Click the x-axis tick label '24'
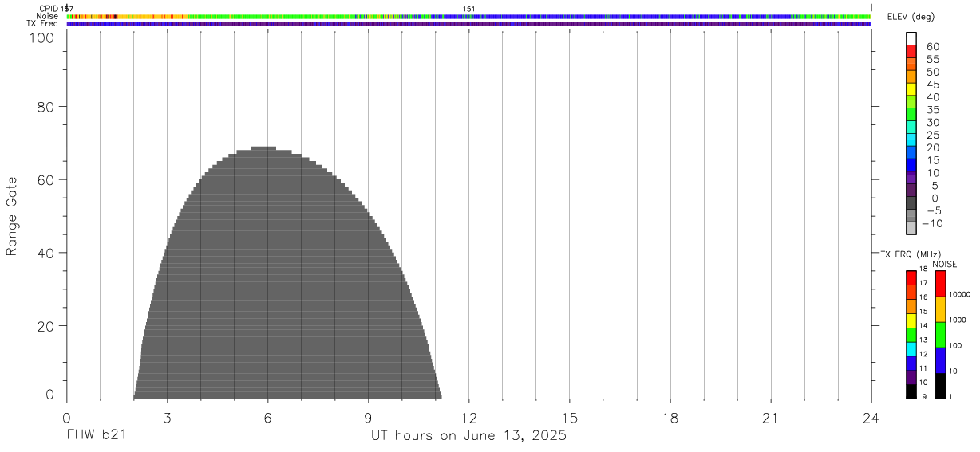This screenshot has height=452, width=980. pos(871,418)
